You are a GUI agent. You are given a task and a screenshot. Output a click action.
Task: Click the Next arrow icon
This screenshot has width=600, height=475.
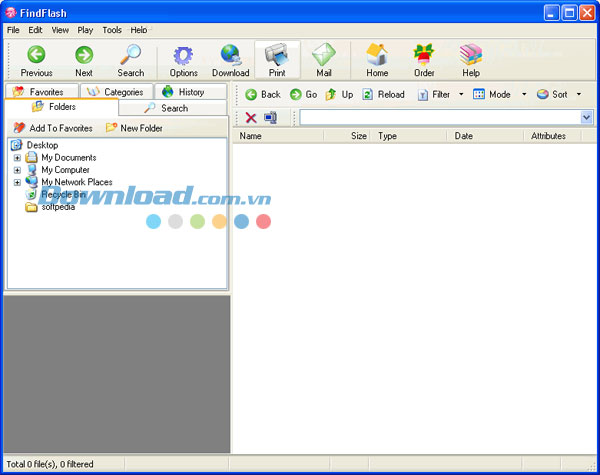click(84, 55)
